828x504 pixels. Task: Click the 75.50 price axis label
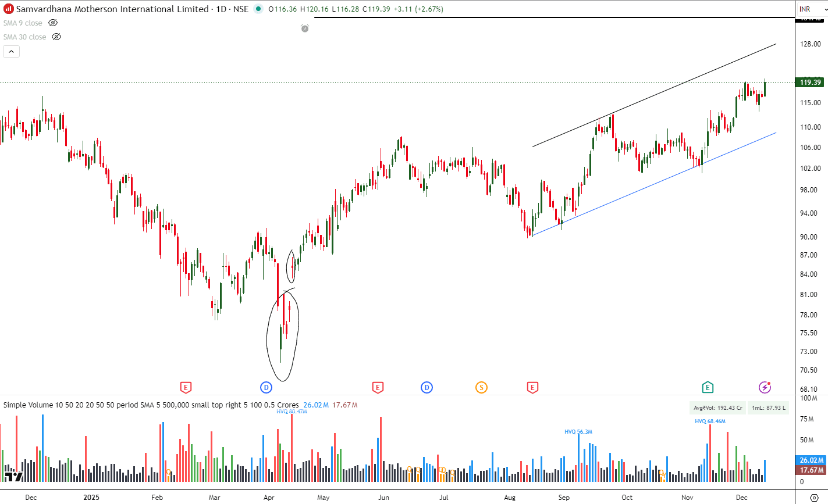click(810, 333)
